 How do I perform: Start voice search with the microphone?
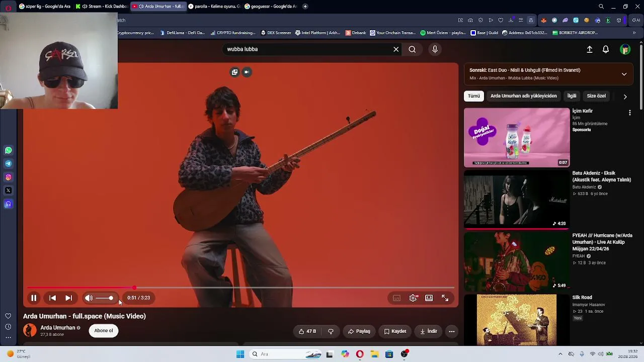(x=435, y=49)
